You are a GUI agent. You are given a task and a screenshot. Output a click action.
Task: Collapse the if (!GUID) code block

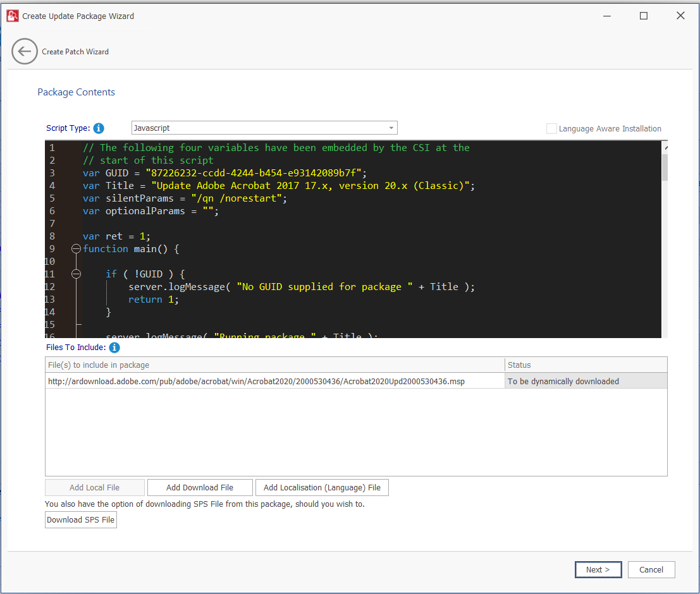click(x=77, y=274)
